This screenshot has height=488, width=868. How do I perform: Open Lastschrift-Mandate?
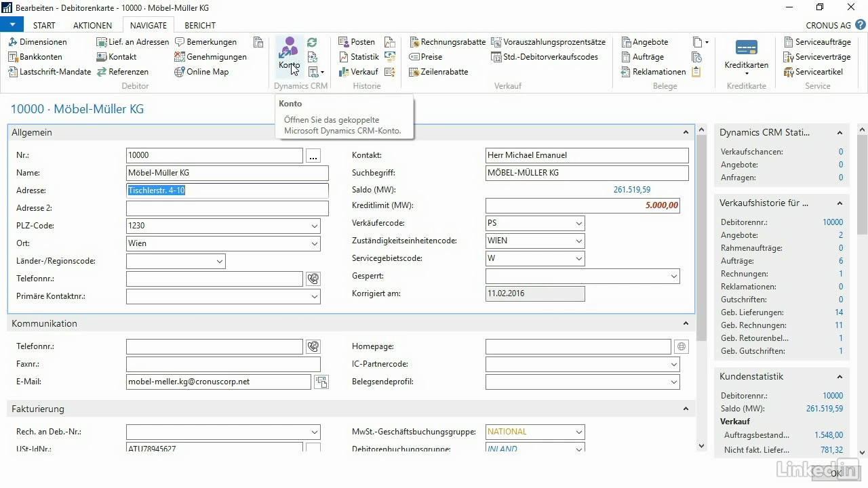point(50,72)
